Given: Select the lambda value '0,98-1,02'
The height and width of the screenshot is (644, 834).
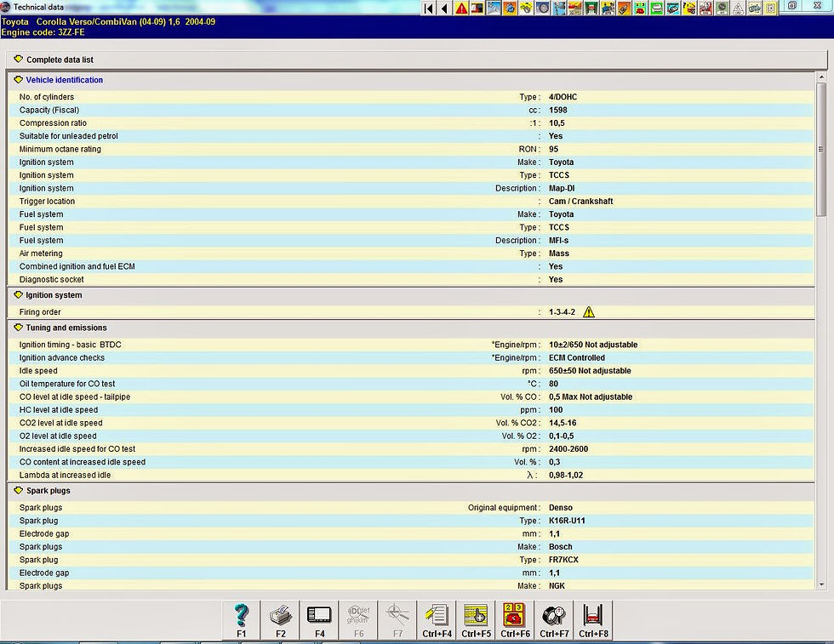Looking at the screenshot, I should point(565,475).
